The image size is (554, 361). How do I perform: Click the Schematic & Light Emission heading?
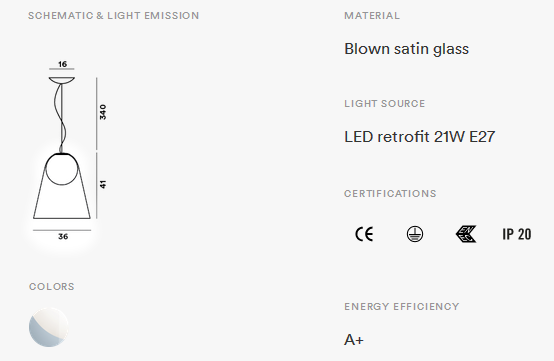[114, 16]
